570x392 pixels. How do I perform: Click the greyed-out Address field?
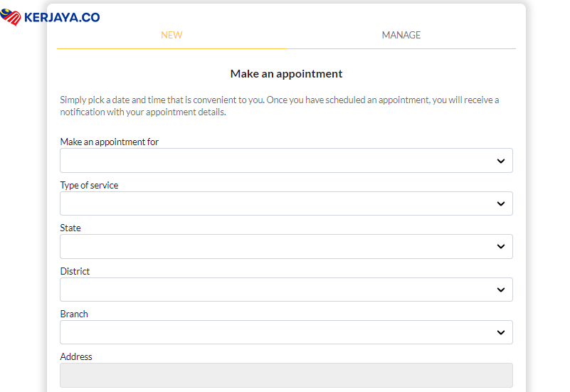286,375
